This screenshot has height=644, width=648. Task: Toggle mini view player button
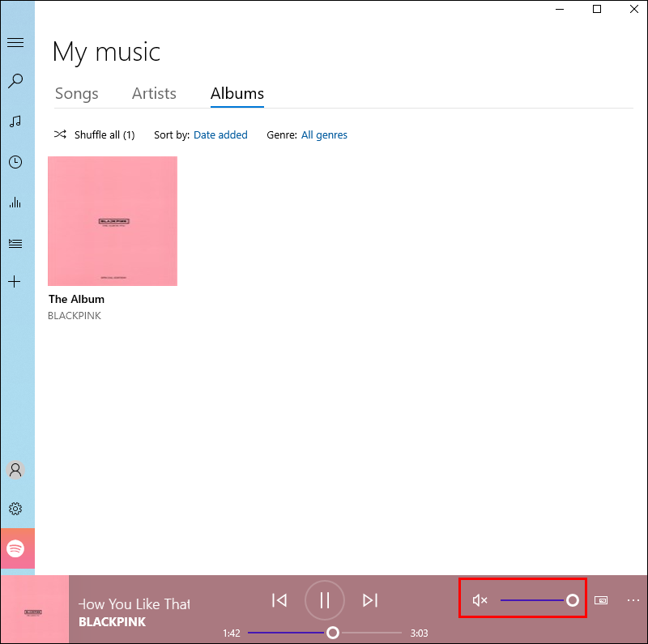coord(601,600)
